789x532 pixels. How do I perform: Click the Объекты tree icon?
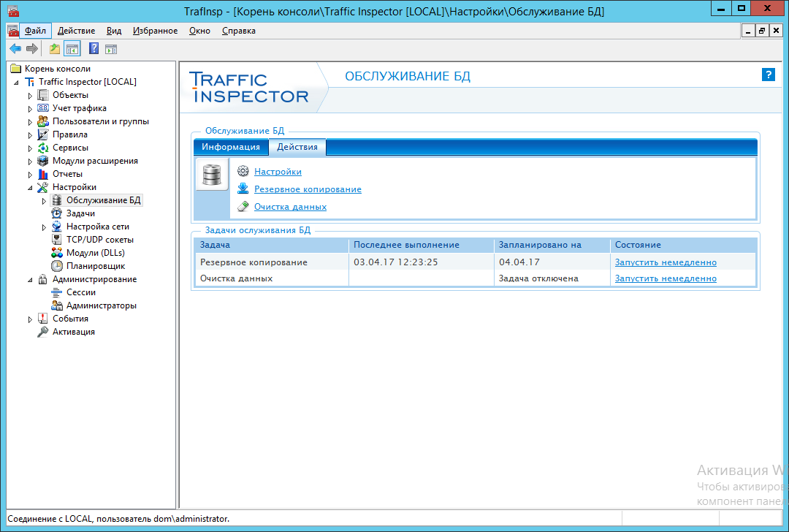43,95
